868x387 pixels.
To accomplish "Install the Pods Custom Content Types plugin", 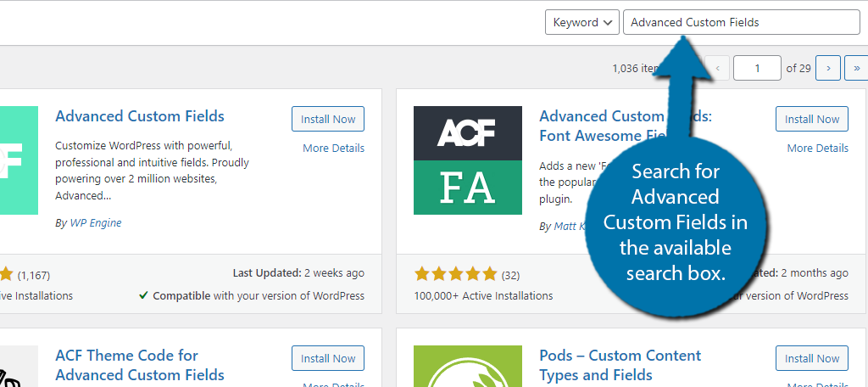I will tap(811, 358).
